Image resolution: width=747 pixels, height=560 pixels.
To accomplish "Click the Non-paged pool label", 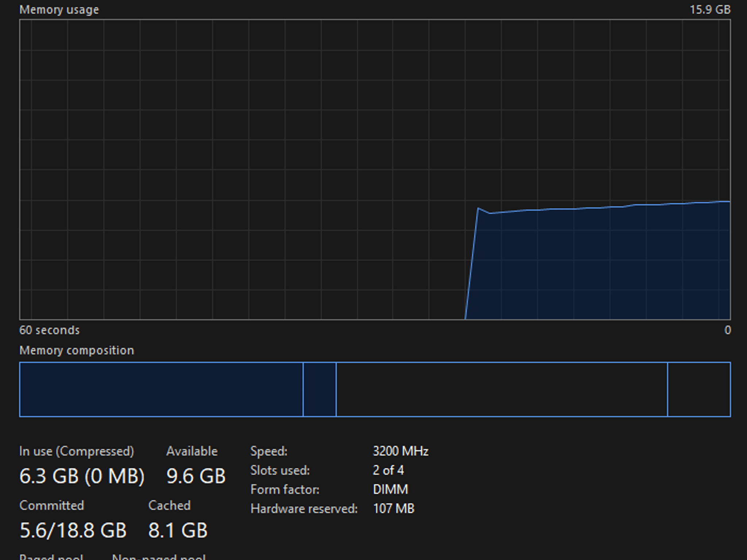I will [x=159, y=556].
